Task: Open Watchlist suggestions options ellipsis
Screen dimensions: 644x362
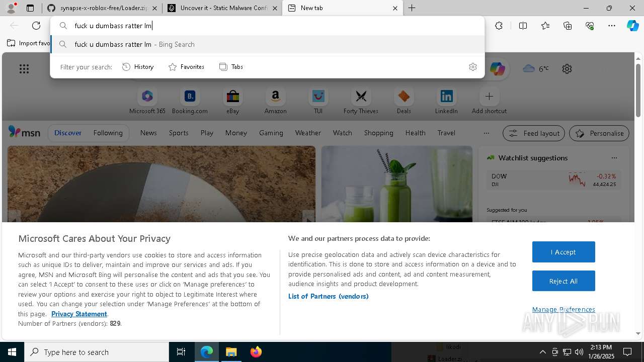Action: 614,158
